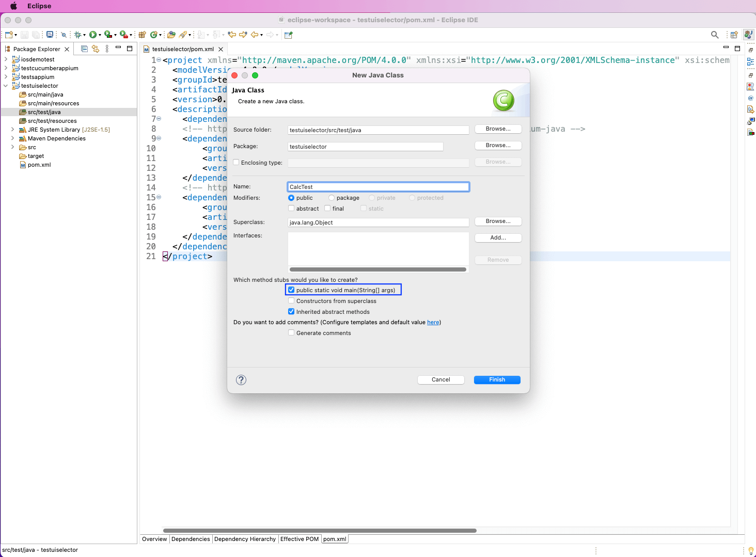Check the Generate comments option
Screen dimensions: 756x557
pyautogui.click(x=291, y=333)
